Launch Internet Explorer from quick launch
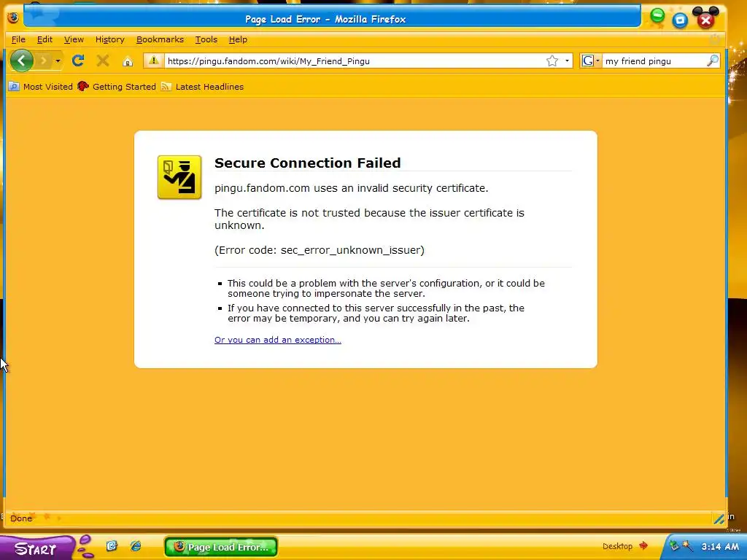 point(136,545)
